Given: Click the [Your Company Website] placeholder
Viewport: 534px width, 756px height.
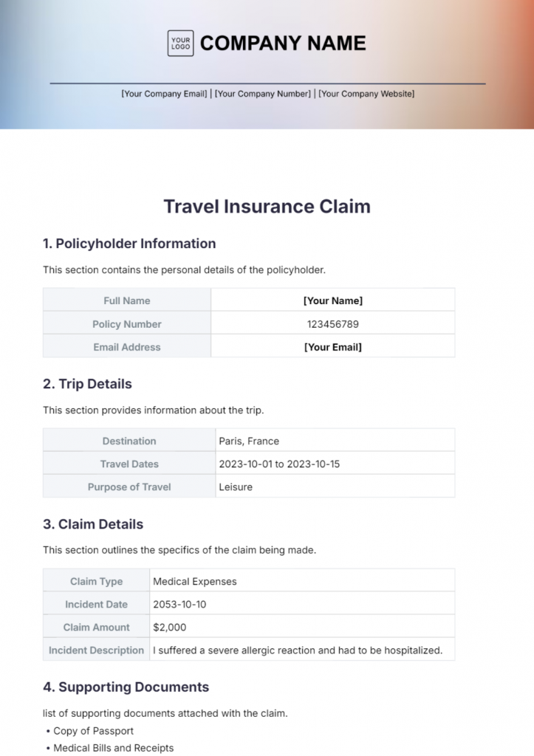Looking at the screenshot, I should click(366, 94).
